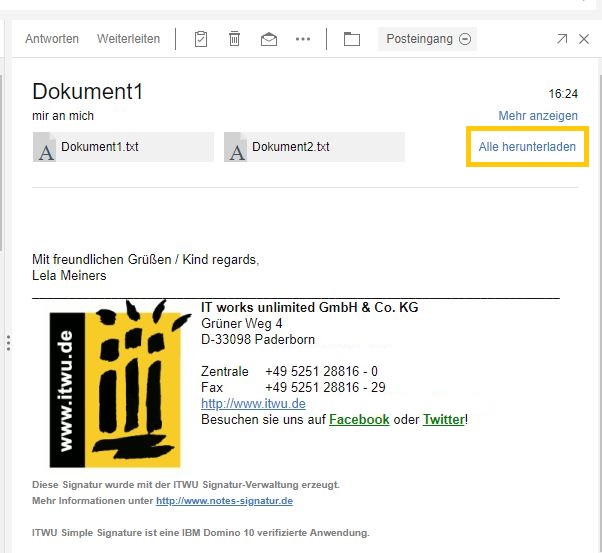
Task: Open the Twitter link in signature
Action: coord(444,419)
